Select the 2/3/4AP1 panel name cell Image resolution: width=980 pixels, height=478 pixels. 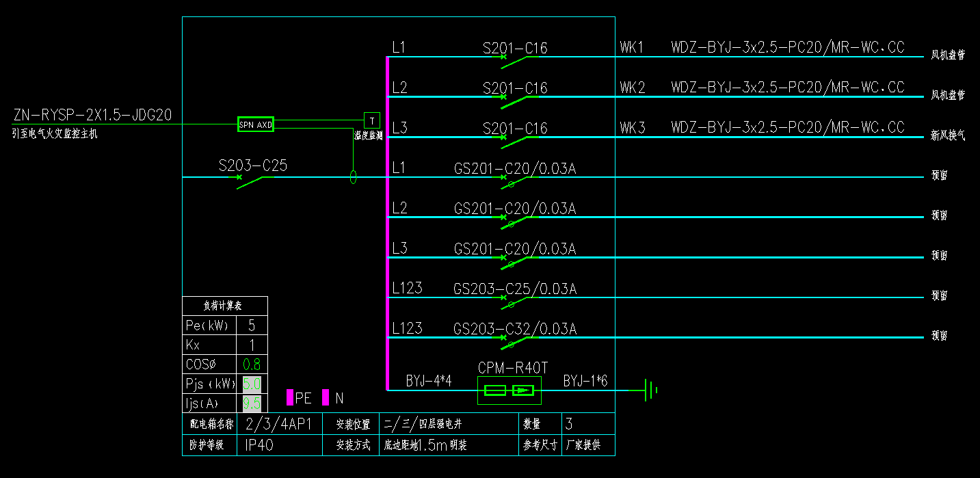tap(278, 424)
